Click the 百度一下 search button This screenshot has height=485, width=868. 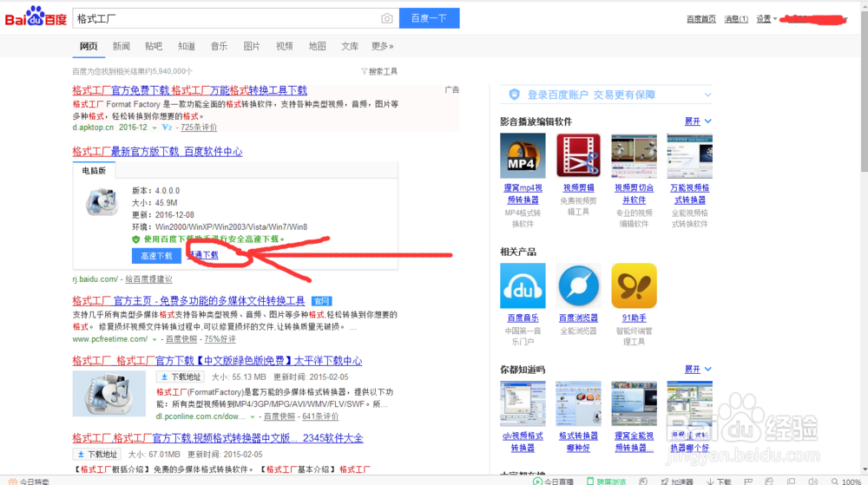point(429,18)
